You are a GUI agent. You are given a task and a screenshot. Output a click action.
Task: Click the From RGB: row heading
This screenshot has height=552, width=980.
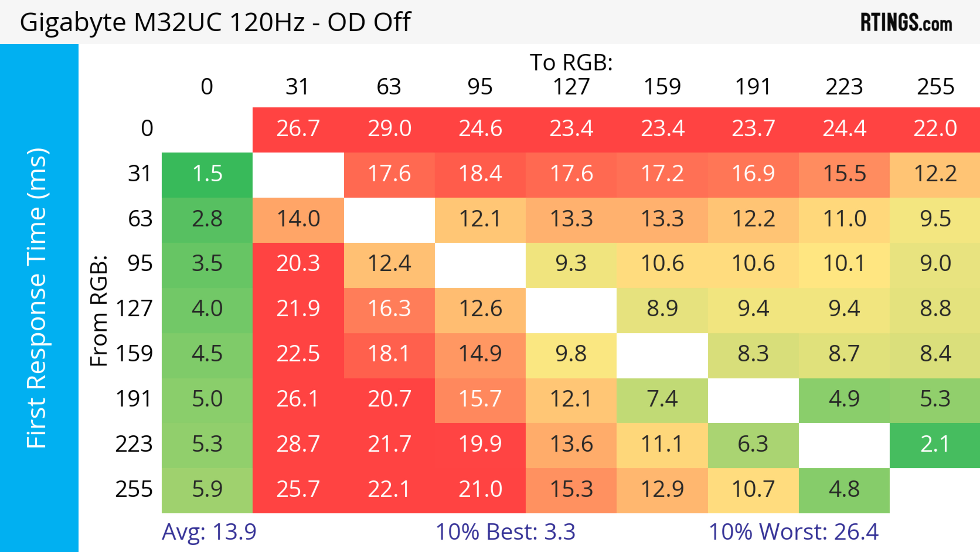[99, 310]
